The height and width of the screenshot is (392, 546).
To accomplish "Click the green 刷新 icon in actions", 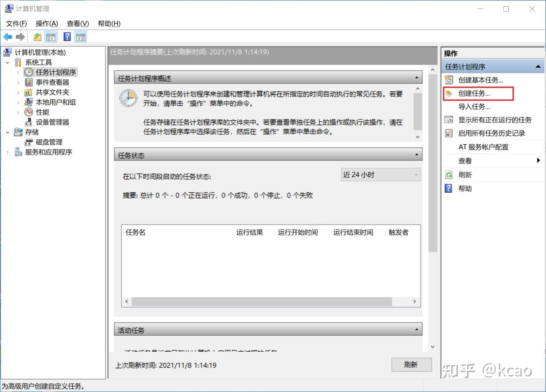I will 449,175.
